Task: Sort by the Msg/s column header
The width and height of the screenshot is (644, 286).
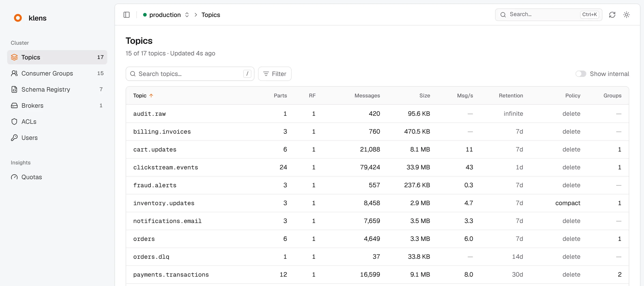Action: pyautogui.click(x=465, y=96)
